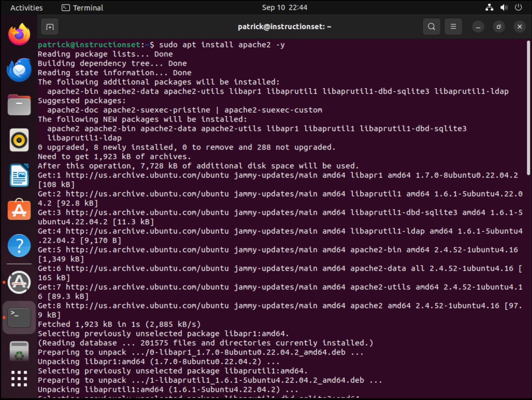The height and width of the screenshot is (400, 532).
Task: Open Ubuntu Software store
Action: 19,210
